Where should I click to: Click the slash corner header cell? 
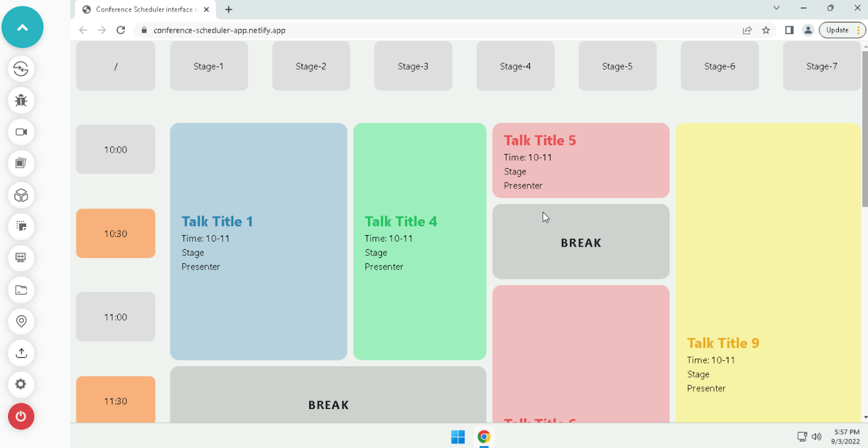[x=116, y=66]
